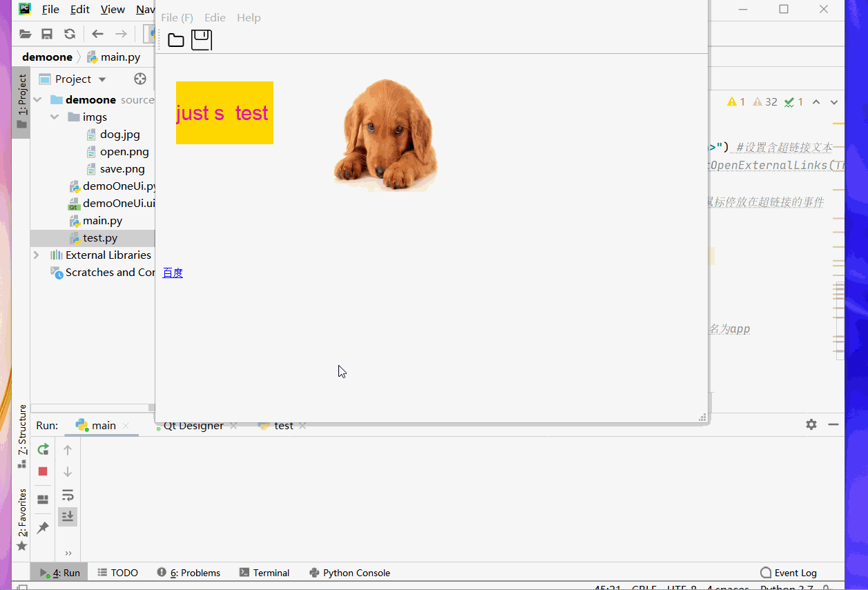Collapse the demoone root folder
868x590 pixels.
coord(37,100)
